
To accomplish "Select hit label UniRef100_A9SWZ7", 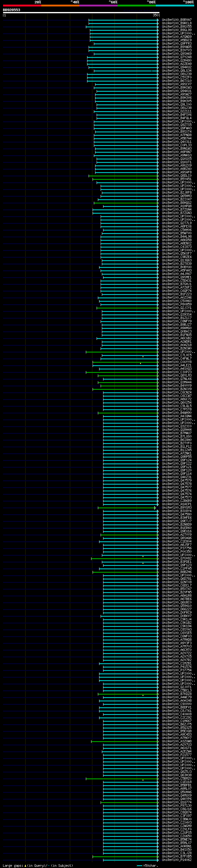I will pos(177,94).
